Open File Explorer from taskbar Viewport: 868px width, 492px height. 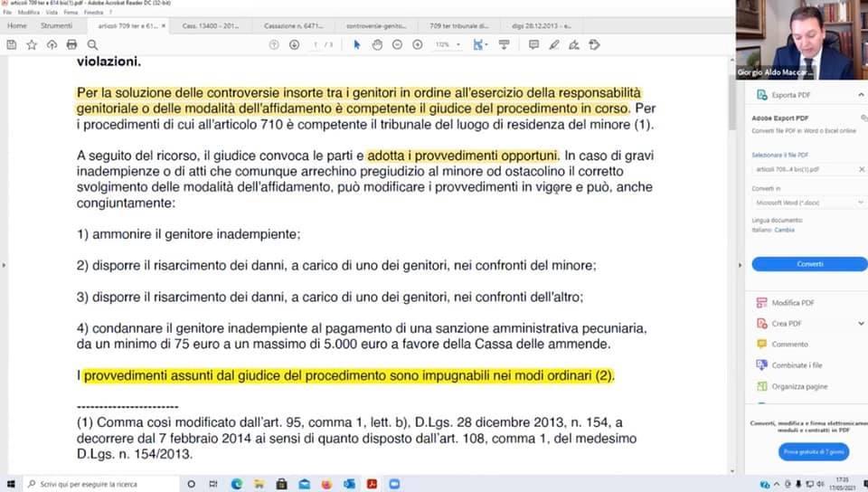point(259,484)
